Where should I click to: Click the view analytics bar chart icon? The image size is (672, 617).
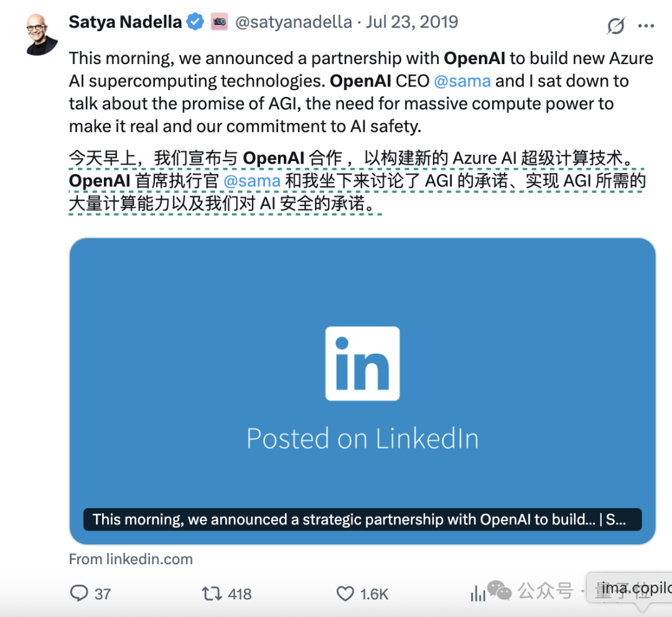click(478, 594)
